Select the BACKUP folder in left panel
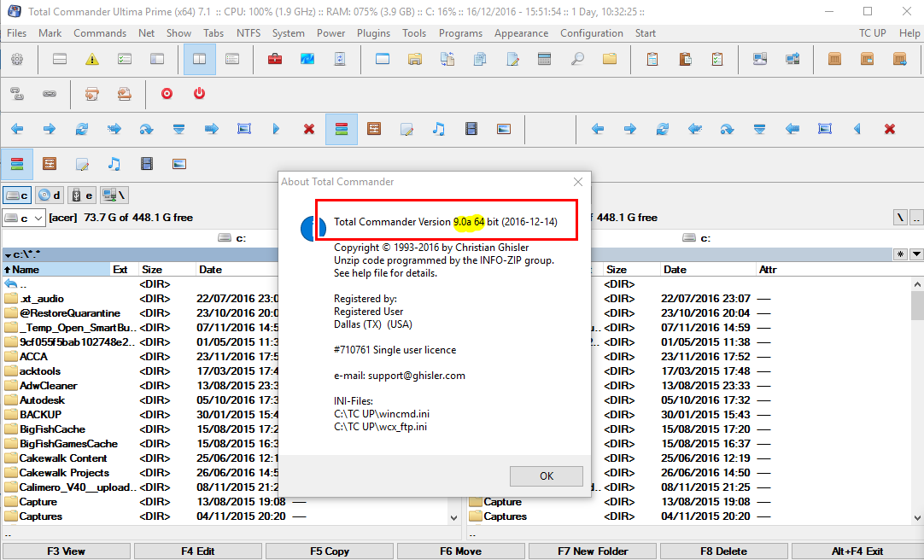This screenshot has width=924, height=560. click(40, 414)
